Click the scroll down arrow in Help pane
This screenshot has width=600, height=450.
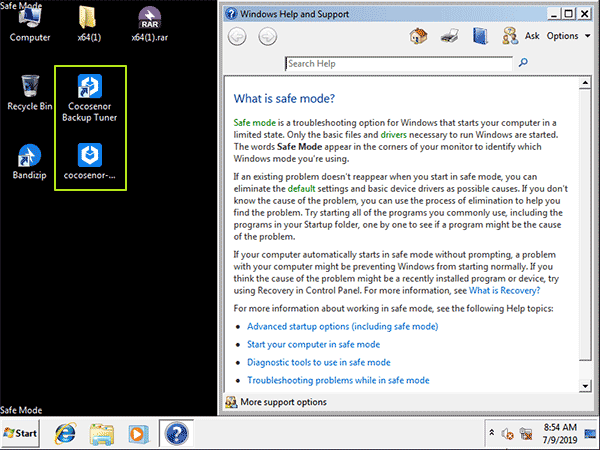coord(585,386)
